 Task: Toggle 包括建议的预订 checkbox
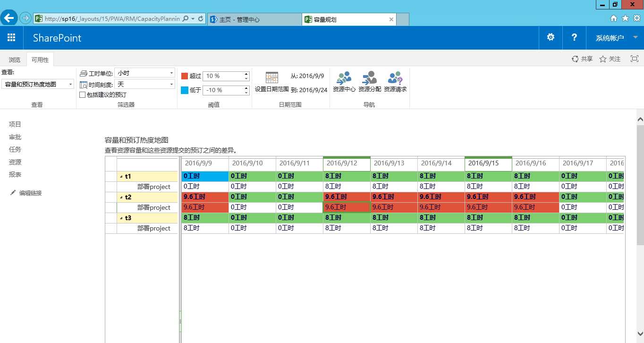pyautogui.click(x=83, y=94)
